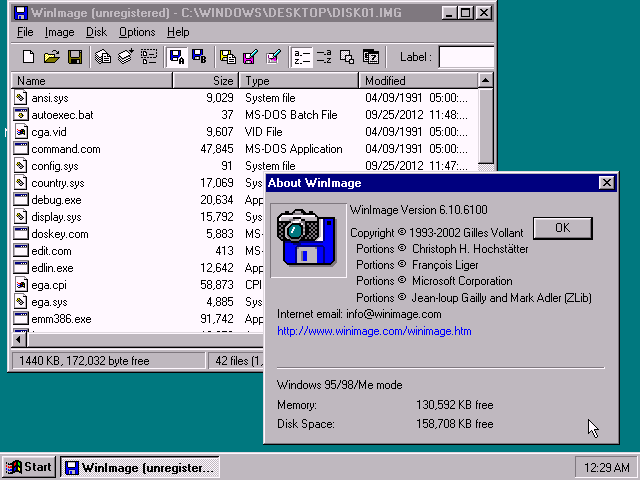640x480 pixels.
Task: Select the ega.sys file icon
Action: coord(20,302)
